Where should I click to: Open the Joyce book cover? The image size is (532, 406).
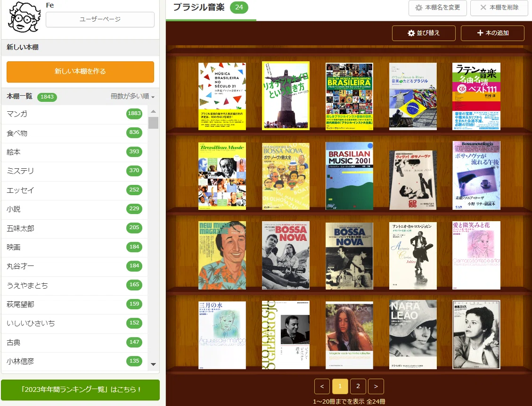(350, 335)
